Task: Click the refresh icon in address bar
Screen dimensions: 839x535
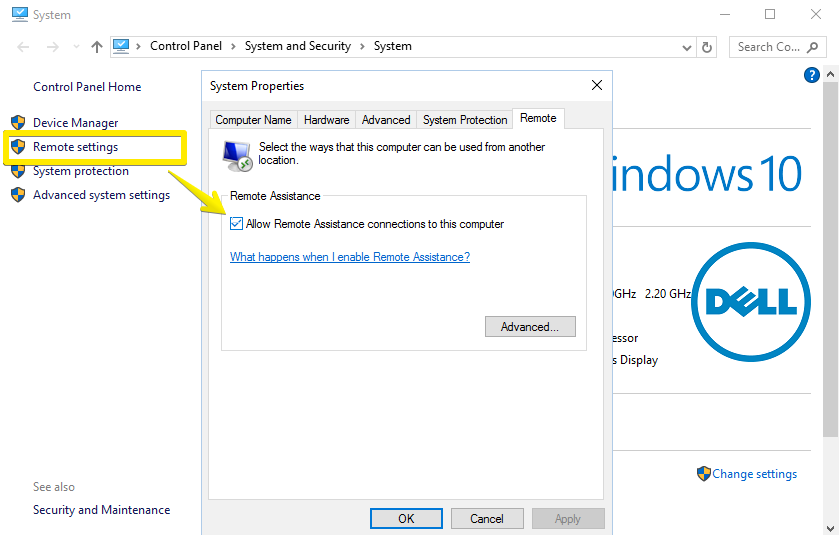Action: click(x=708, y=47)
